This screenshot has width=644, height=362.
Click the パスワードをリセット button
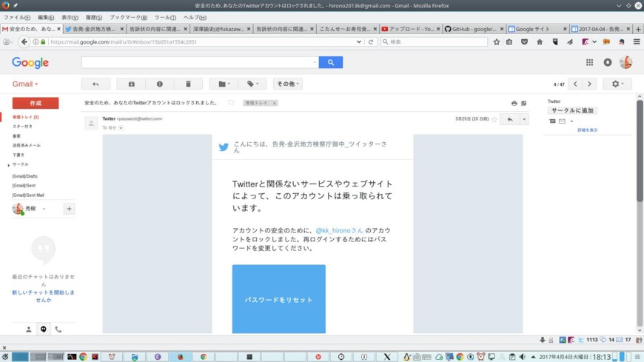(x=279, y=299)
